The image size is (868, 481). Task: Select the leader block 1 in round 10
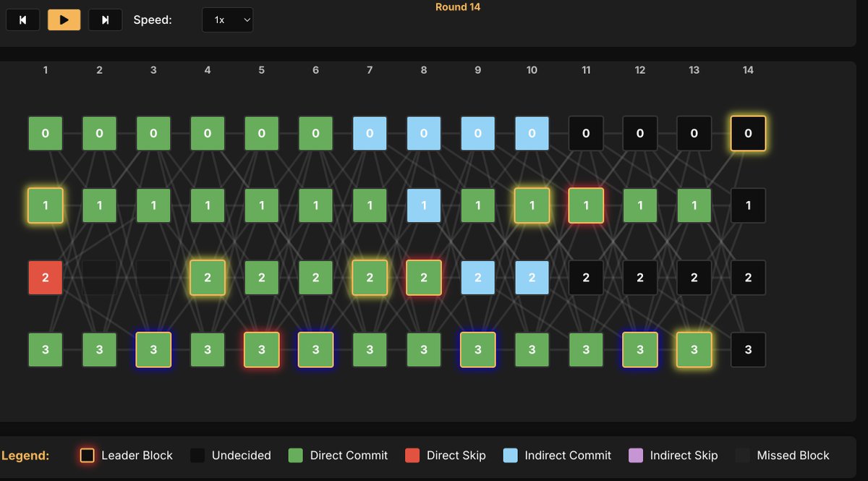pos(532,205)
